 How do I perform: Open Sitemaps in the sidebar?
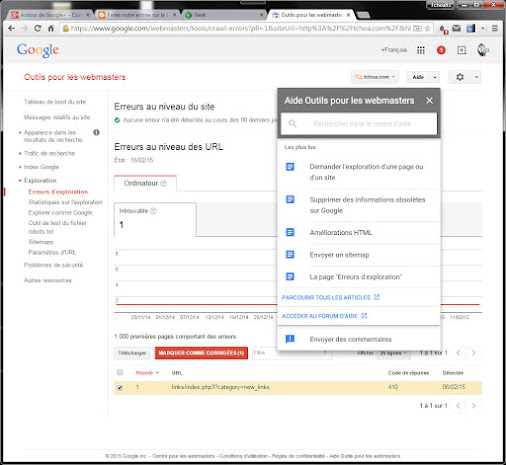(41, 242)
